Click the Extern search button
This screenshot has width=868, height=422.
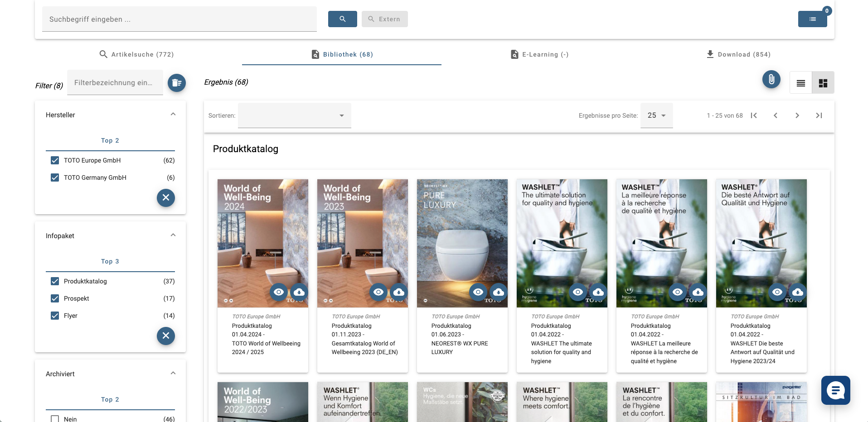point(384,19)
